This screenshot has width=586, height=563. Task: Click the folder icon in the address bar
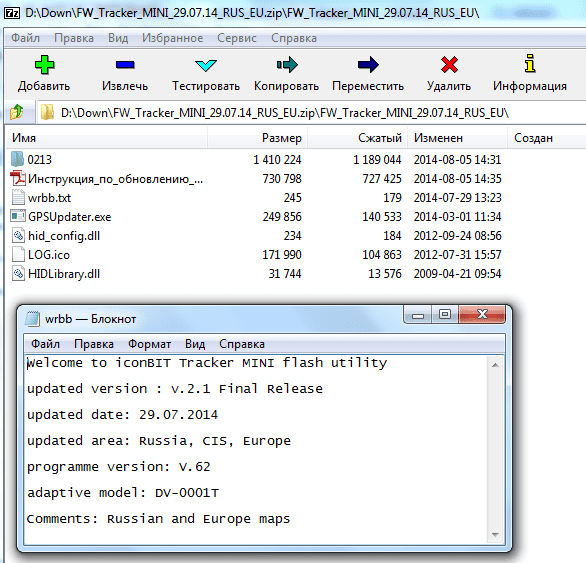tap(47, 112)
